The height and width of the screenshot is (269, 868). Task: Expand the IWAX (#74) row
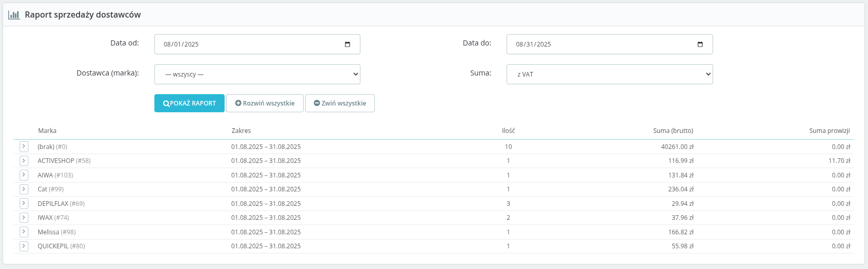point(24,218)
